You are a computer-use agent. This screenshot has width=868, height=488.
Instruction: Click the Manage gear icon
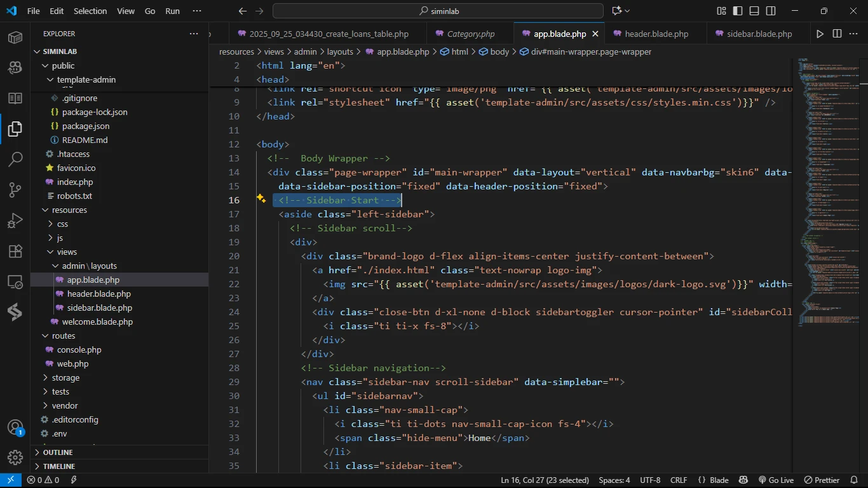(x=15, y=457)
